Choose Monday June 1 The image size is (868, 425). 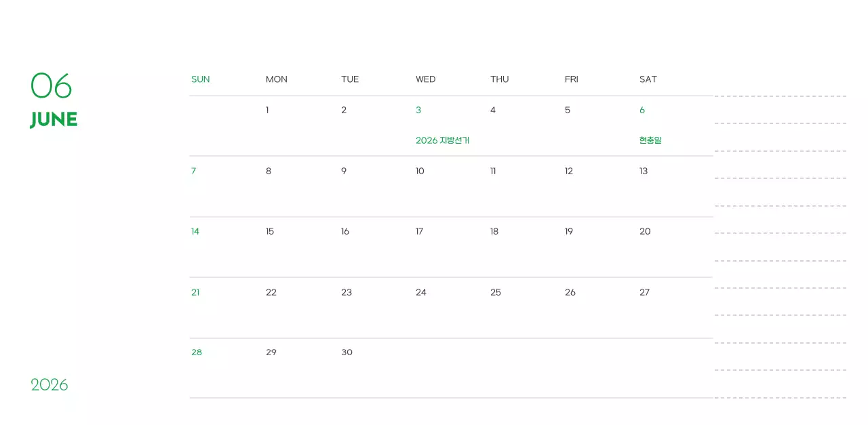[x=267, y=110]
